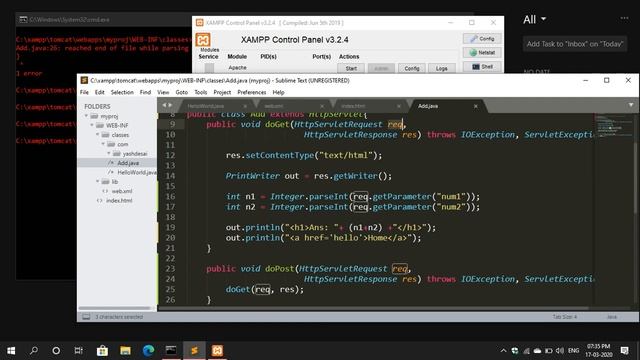Screen dimensions: 640x360
Task: Click the FOLDERS sidebar heading
Action: (x=97, y=106)
